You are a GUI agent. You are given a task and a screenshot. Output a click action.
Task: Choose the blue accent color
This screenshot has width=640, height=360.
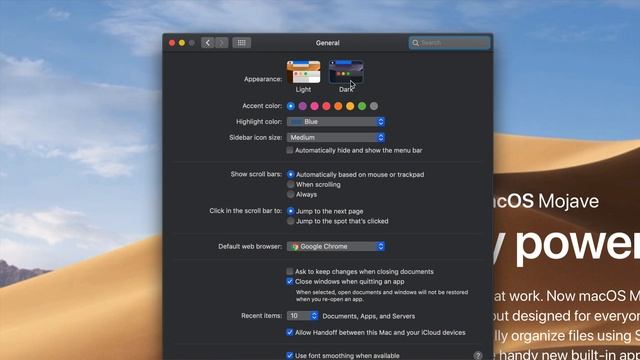tap(291, 106)
